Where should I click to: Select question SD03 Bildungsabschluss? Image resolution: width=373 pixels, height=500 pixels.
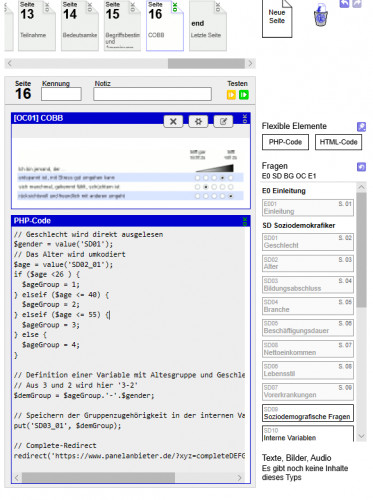(x=308, y=285)
